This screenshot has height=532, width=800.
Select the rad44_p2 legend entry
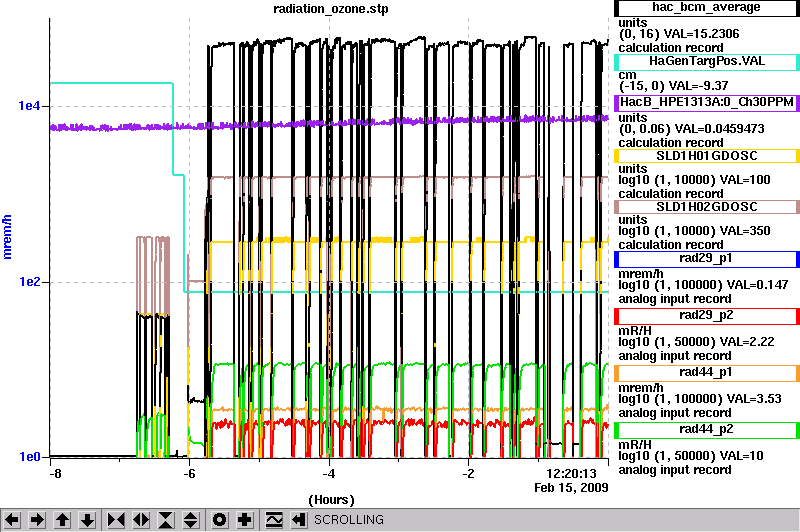tap(707, 430)
